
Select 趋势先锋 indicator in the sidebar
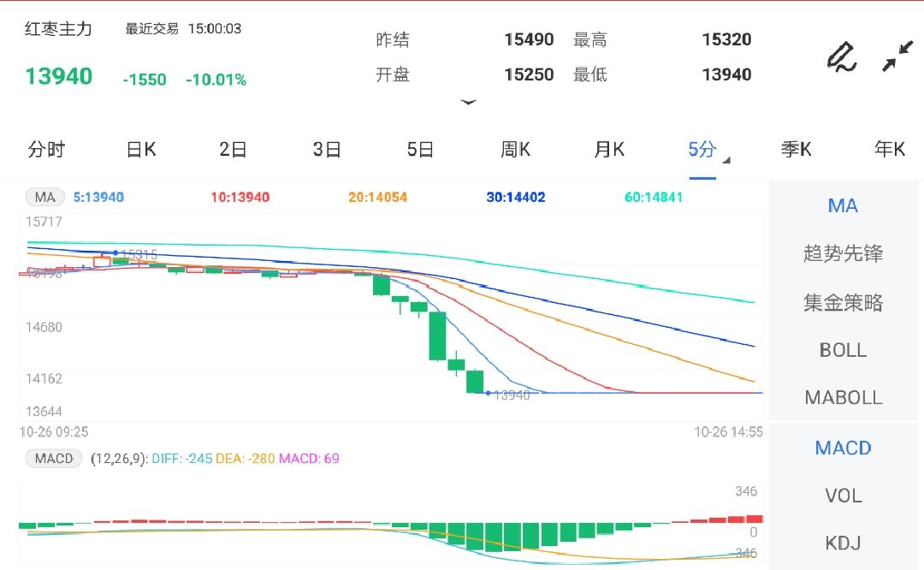click(843, 253)
